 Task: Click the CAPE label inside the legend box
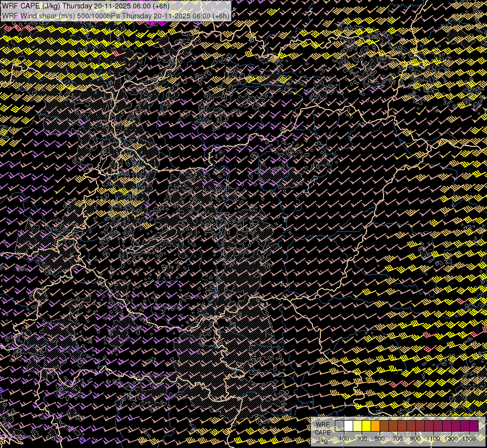(x=323, y=432)
